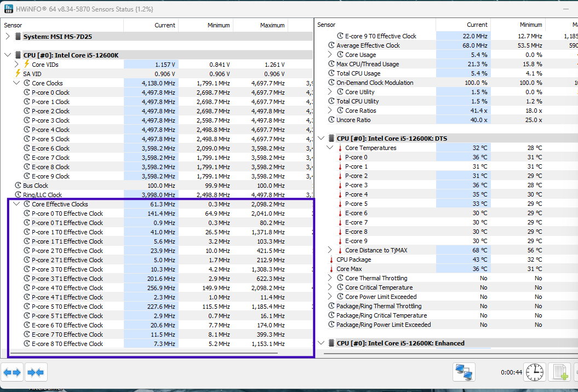578x392 pixels.
Task: Expand the Core Ratios row
Action: point(330,110)
